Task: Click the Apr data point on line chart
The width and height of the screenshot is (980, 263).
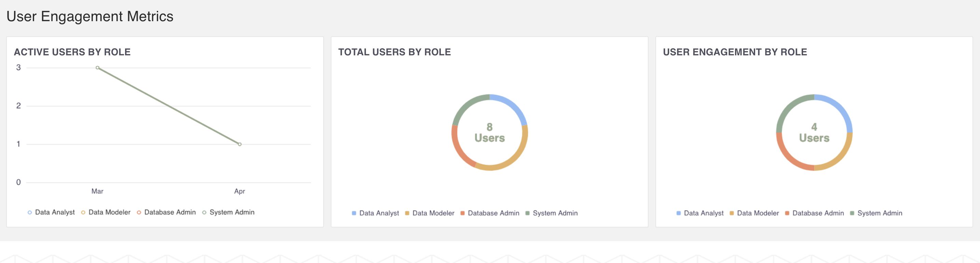Action: coord(240,144)
